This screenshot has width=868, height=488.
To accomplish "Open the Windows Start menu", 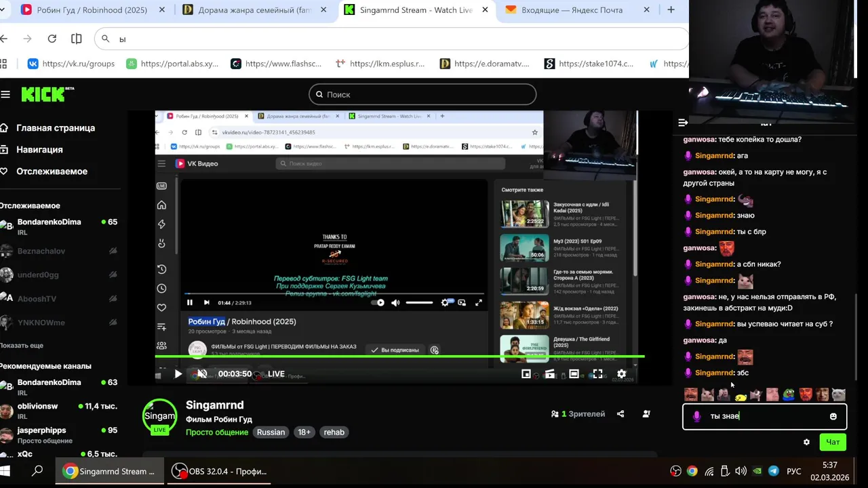I will (5, 471).
